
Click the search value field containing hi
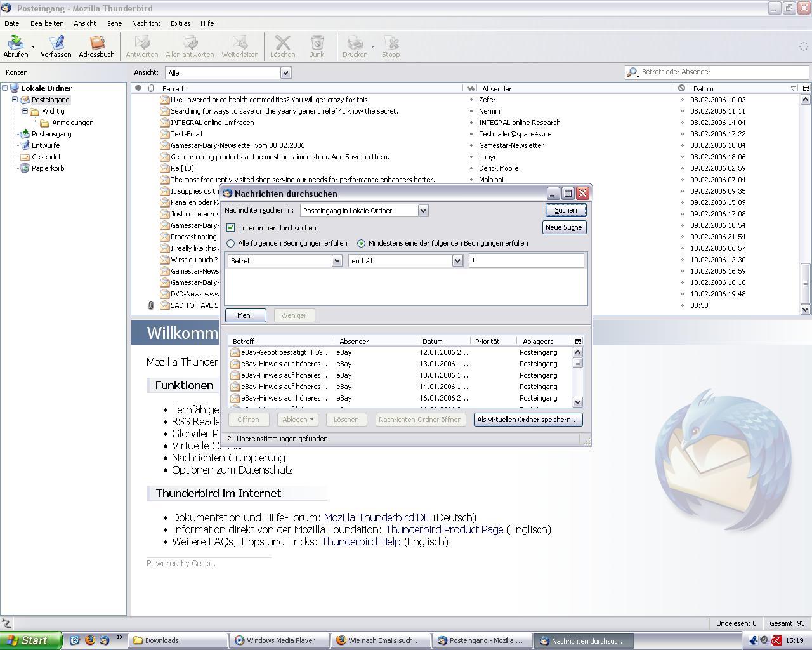(x=526, y=260)
